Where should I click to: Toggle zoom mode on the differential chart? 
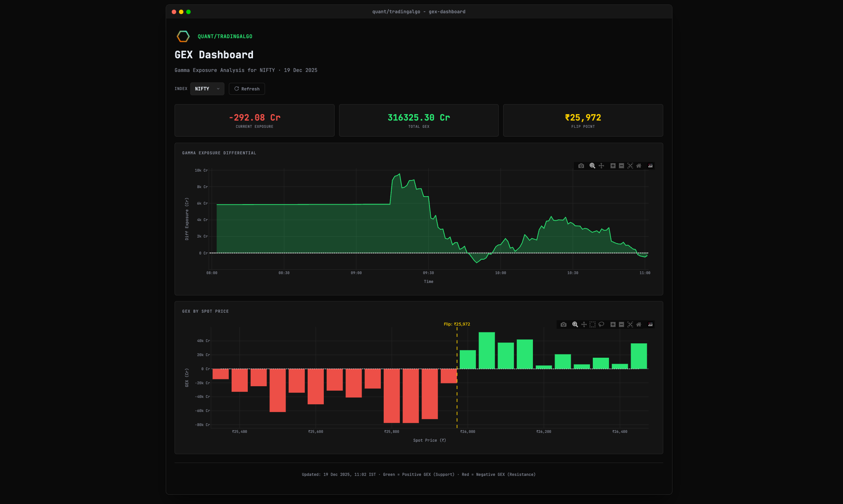(x=592, y=166)
